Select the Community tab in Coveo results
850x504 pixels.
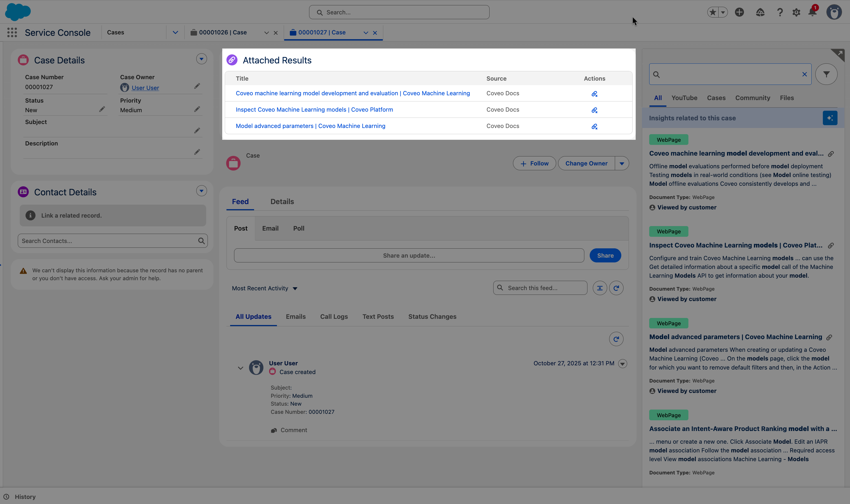pyautogui.click(x=752, y=98)
